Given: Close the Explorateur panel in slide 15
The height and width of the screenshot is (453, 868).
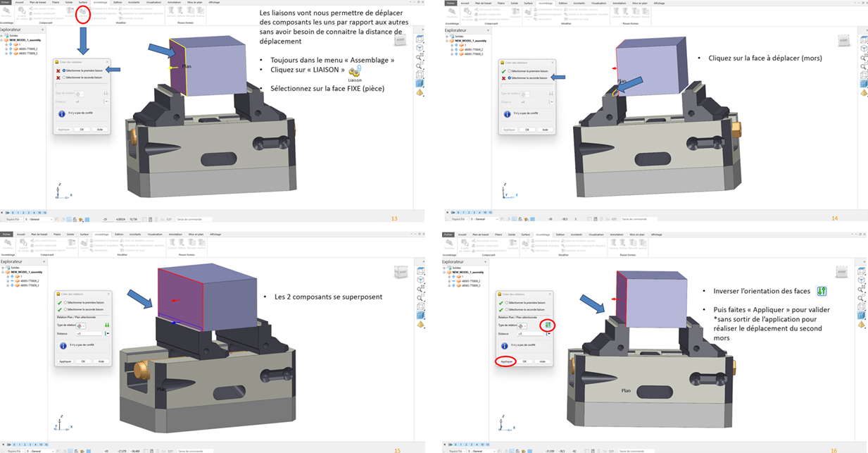Looking at the screenshot, I should click(x=44, y=261).
